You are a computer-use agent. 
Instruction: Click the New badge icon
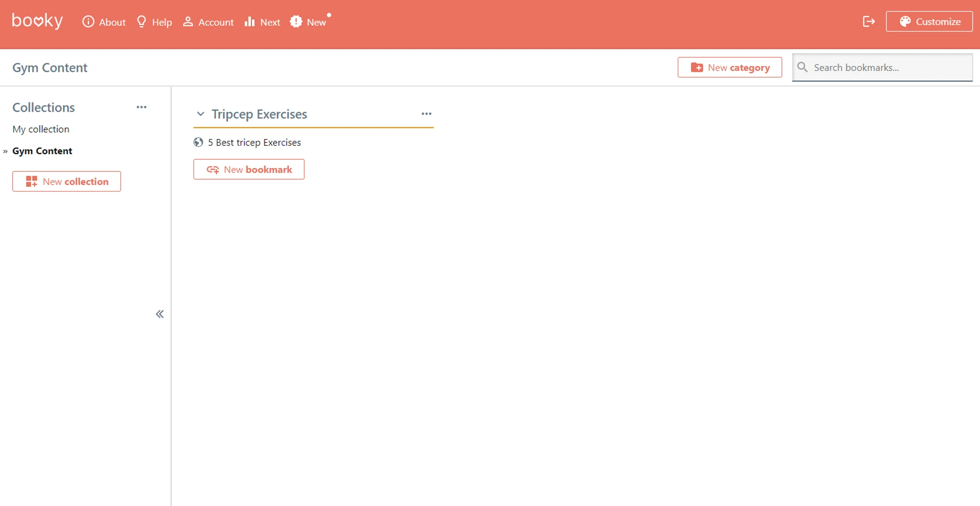pyautogui.click(x=296, y=22)
